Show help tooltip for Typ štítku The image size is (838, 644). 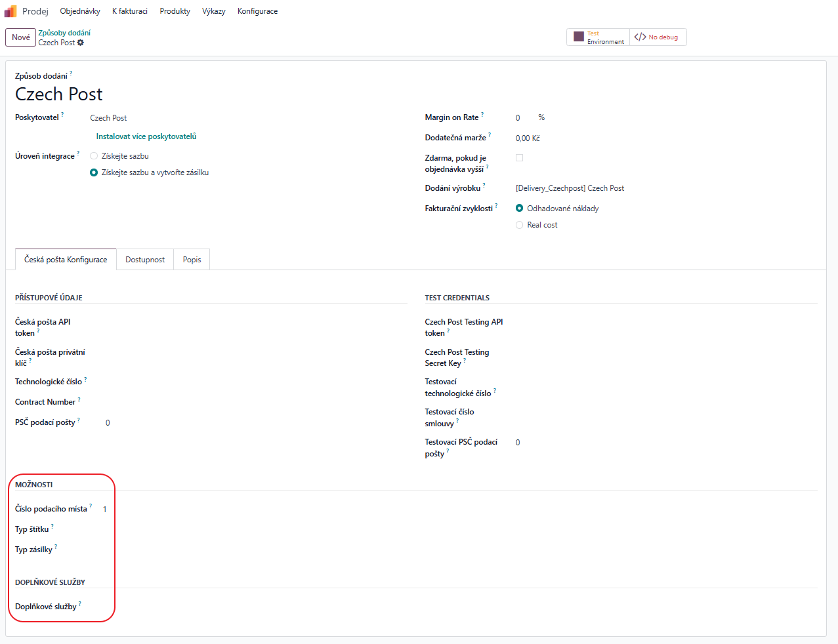pyautogui.click(x=52, y=527)
